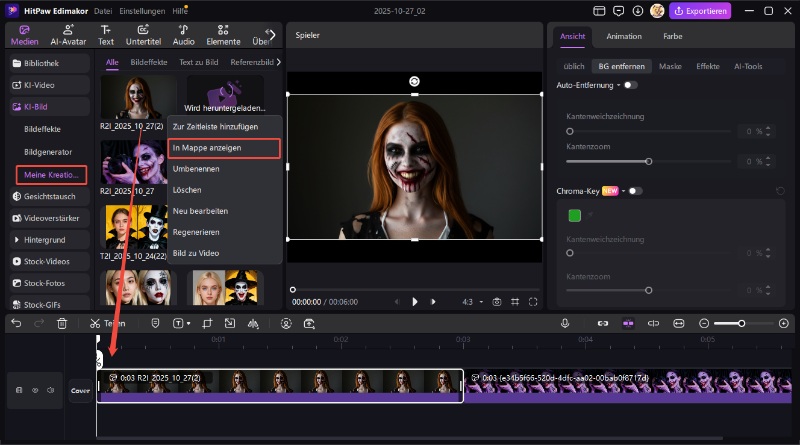Toggle the Auto-Entfernung switch
The image size is (800, 445).
631,85
